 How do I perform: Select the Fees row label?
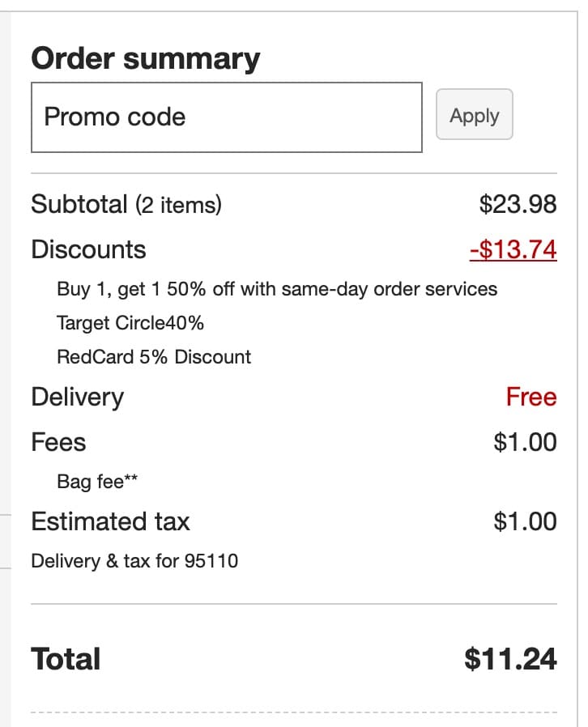[x=58, y=442]
